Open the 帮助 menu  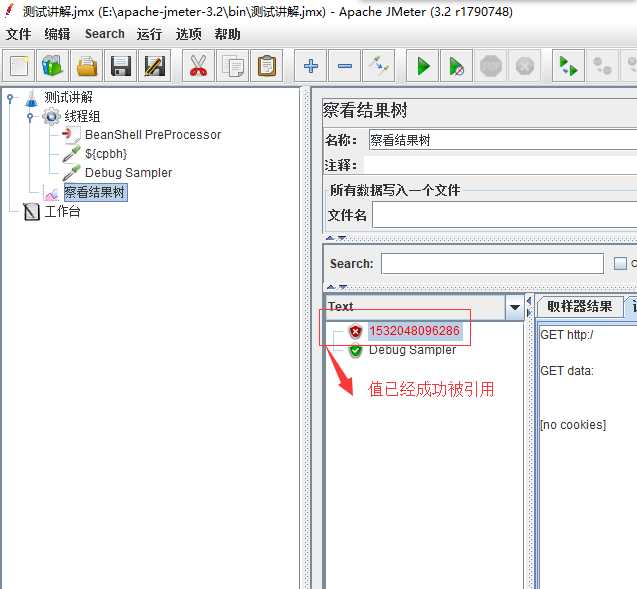pyautogui.click(x=228, y=34)
